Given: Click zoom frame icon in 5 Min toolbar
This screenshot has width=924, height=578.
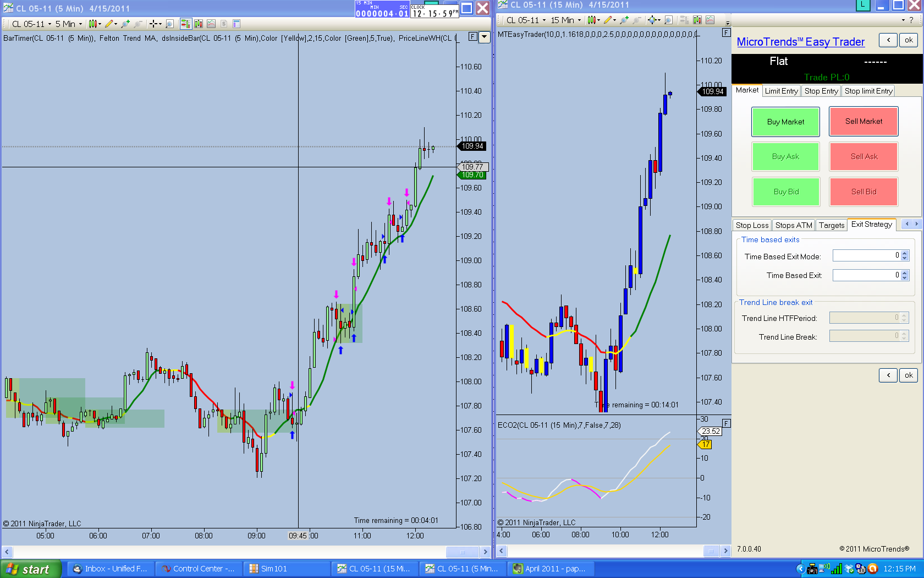Looking at the screenshot, I should point(170,24).
